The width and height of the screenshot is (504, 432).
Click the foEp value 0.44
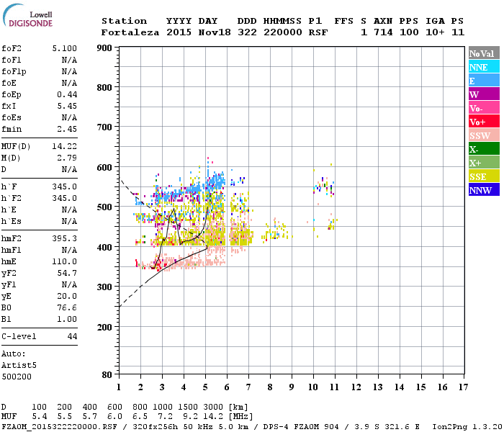click(x=67, y=94)
